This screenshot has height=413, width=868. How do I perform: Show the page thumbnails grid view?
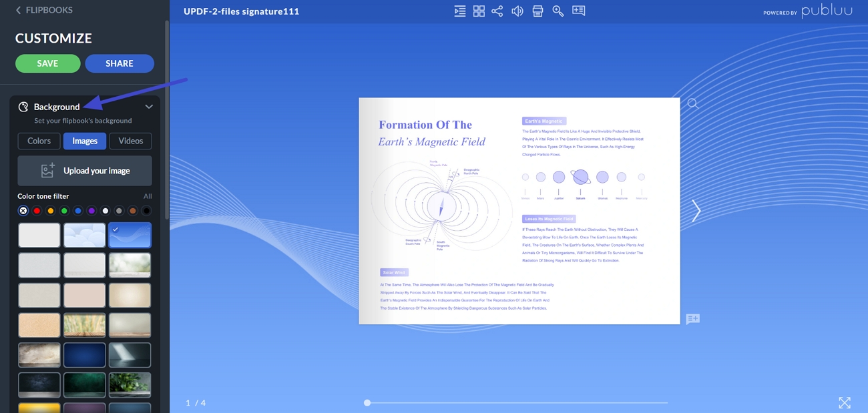479,11
